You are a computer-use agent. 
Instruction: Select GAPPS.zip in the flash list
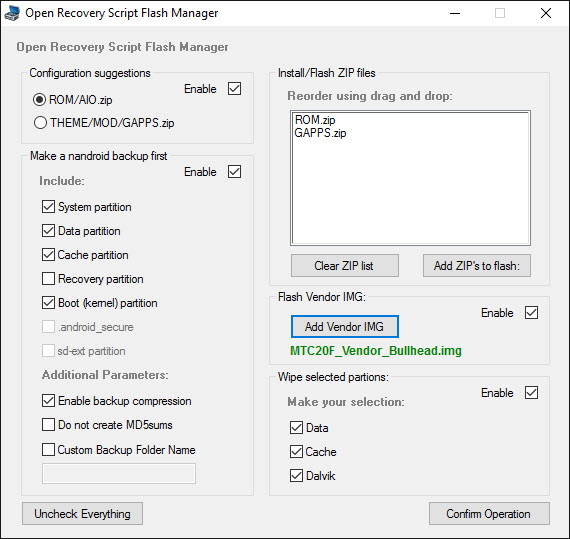pos(320,133)
